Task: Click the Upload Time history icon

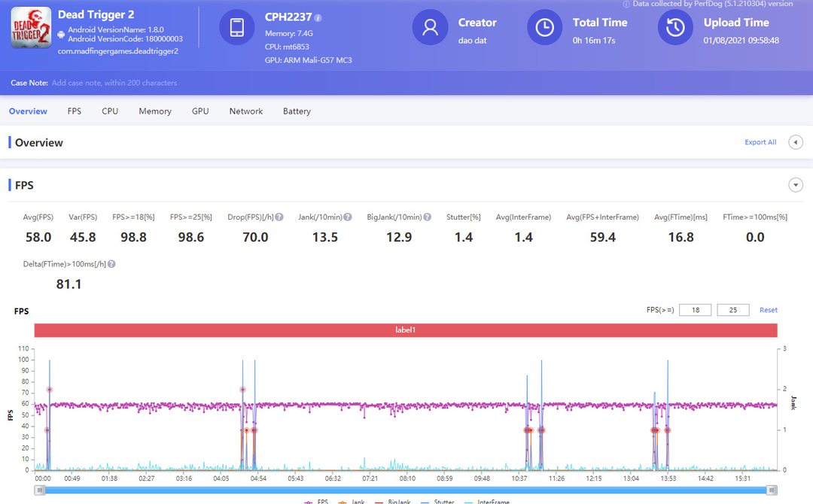Action: point(675,28)
